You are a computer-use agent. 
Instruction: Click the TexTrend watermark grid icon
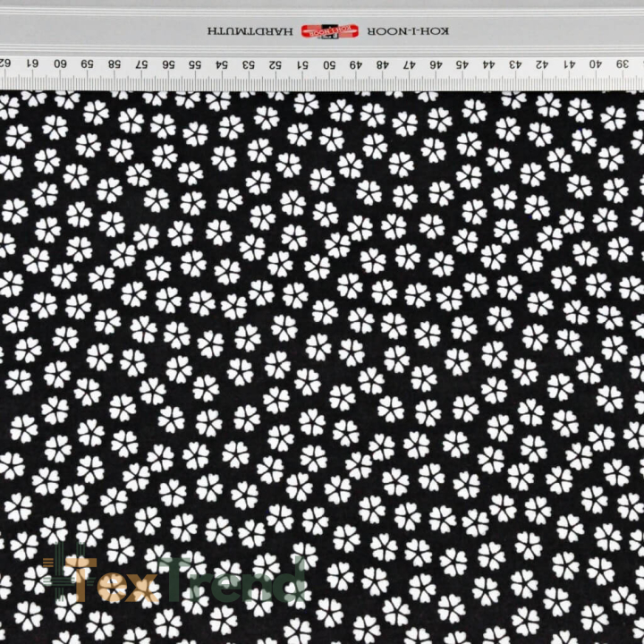[64, 572]
